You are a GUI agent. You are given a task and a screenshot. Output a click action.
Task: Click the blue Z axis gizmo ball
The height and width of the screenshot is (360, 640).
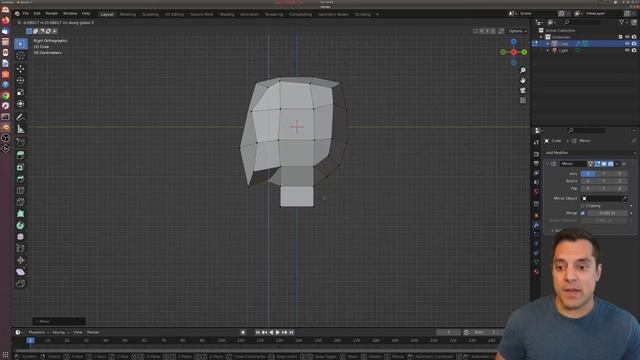(x=513, y=42)
